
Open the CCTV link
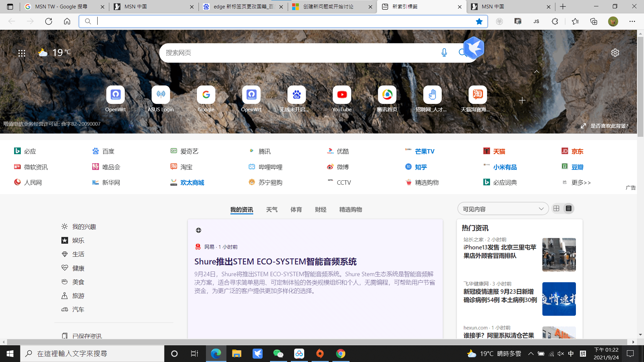(x=343, y=183)
